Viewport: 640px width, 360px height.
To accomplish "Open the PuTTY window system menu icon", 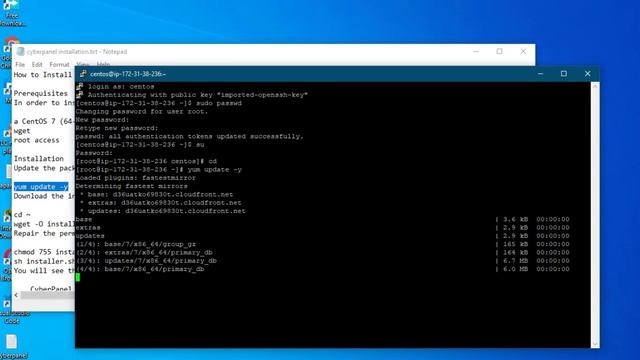I will click(83, 74).
